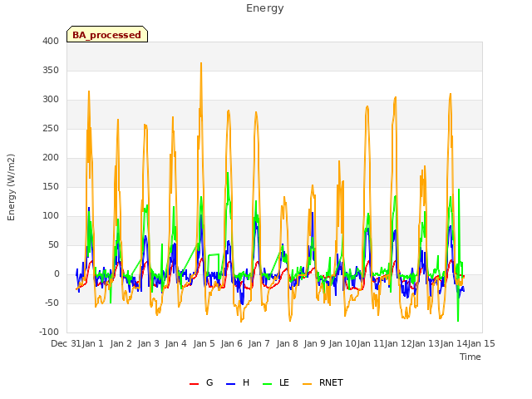Click the orange RNET legend color marker
This screenshot has height=399, width=532.
pos(307,384)
